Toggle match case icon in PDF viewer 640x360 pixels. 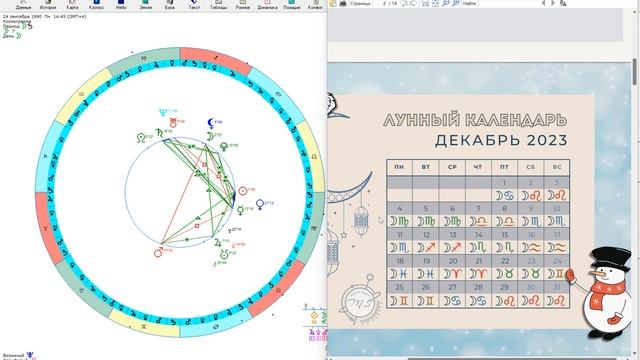[563, 3]
